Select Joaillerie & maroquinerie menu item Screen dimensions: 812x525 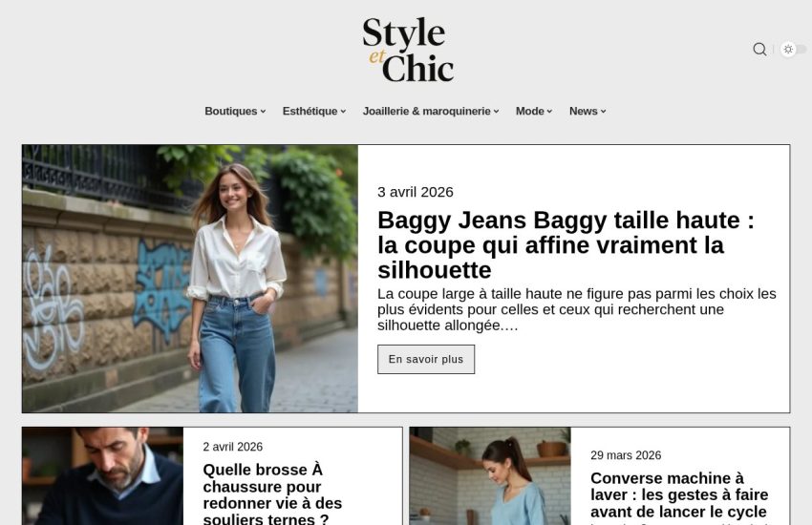[x=427, y=112]
